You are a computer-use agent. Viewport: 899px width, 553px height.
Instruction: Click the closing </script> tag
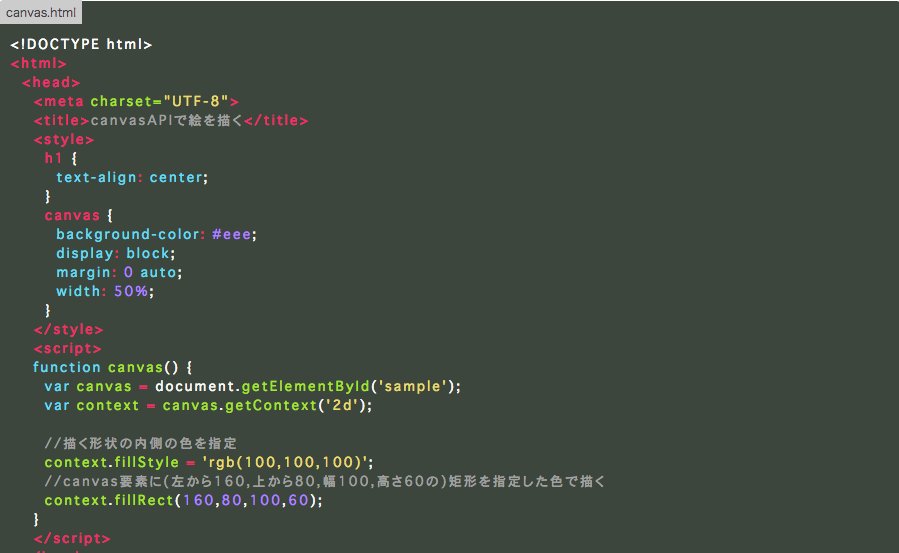72,538
